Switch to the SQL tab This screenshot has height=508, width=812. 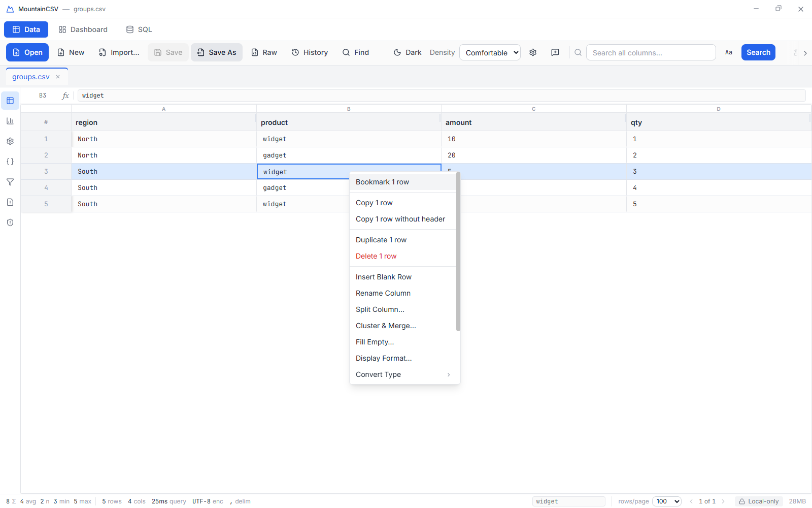pyautogui.click(x=139, y=29)
